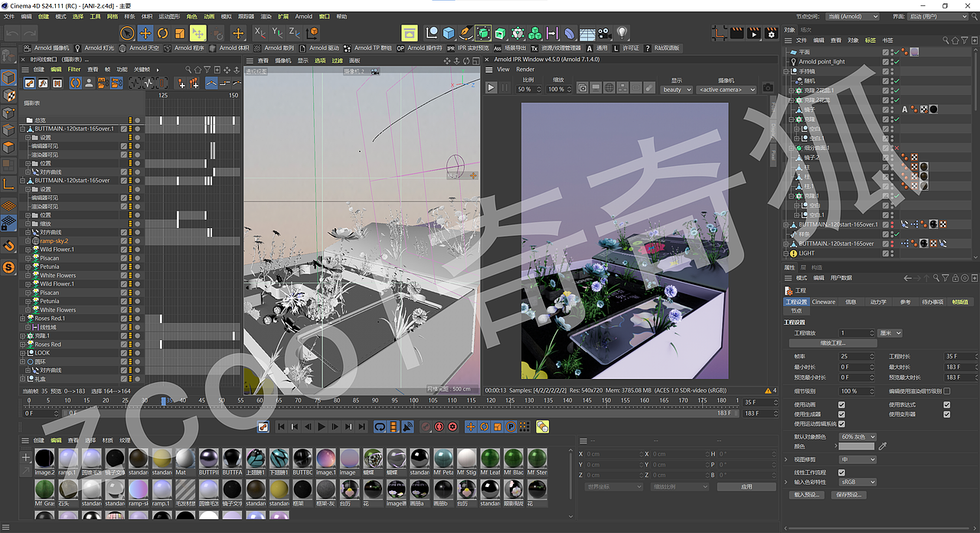This screenshot has width=980, height=533.
Task: Toggle visibility dots of Arnold point_light
Action: coord(892,61)
